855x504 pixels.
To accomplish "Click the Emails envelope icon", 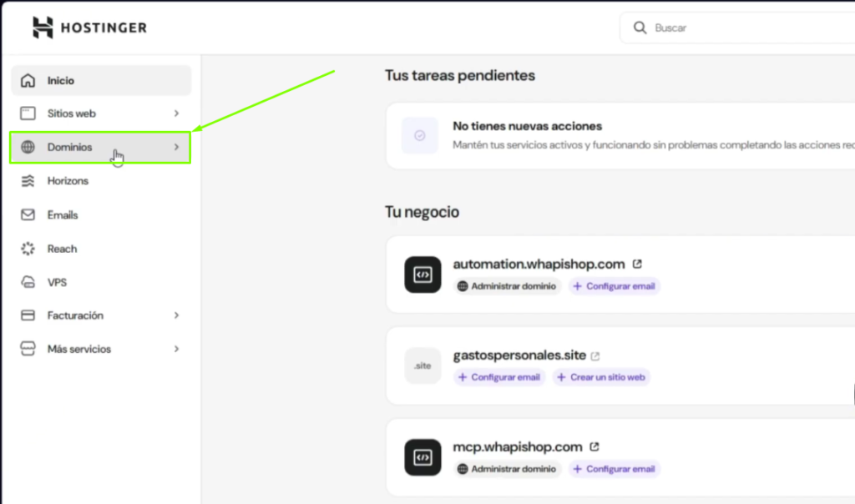I will click(28, 215).
